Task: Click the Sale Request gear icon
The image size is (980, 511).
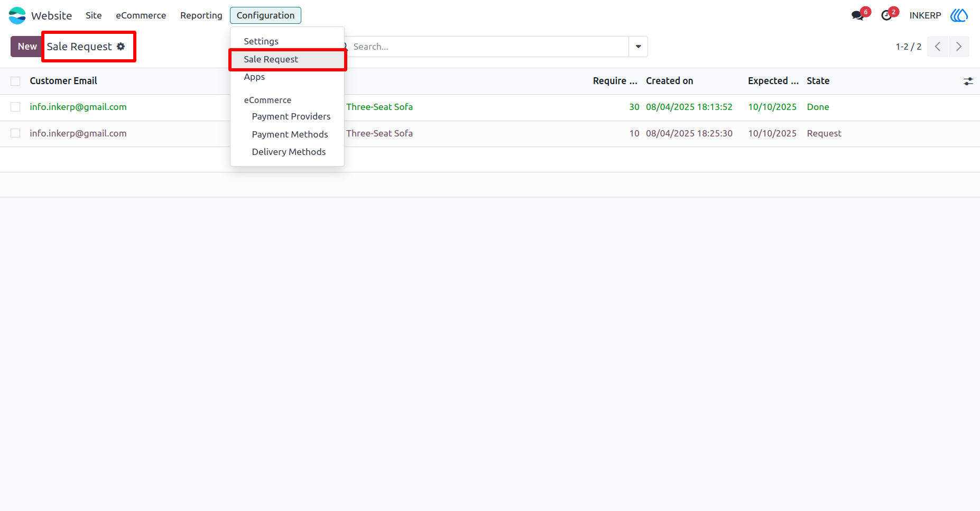Action: coord(121,47)
